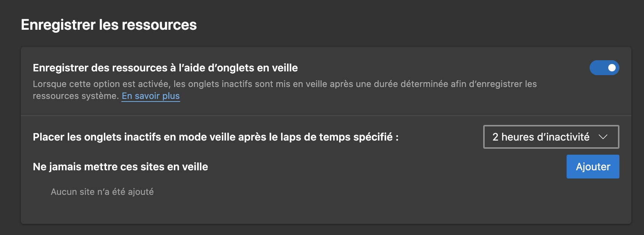Click the white knob of the blue switch

[612, 68]
